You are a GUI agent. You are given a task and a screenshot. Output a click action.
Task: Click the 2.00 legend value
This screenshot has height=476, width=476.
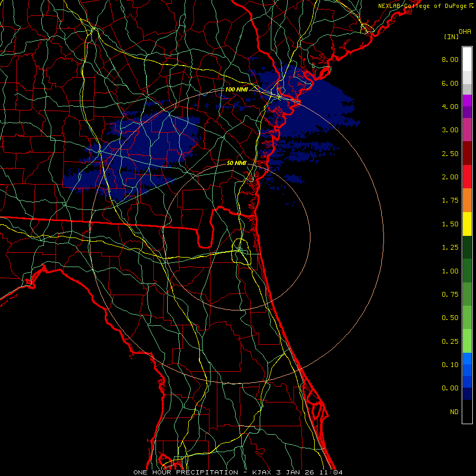pyautogui.click(x=450, y=177)
